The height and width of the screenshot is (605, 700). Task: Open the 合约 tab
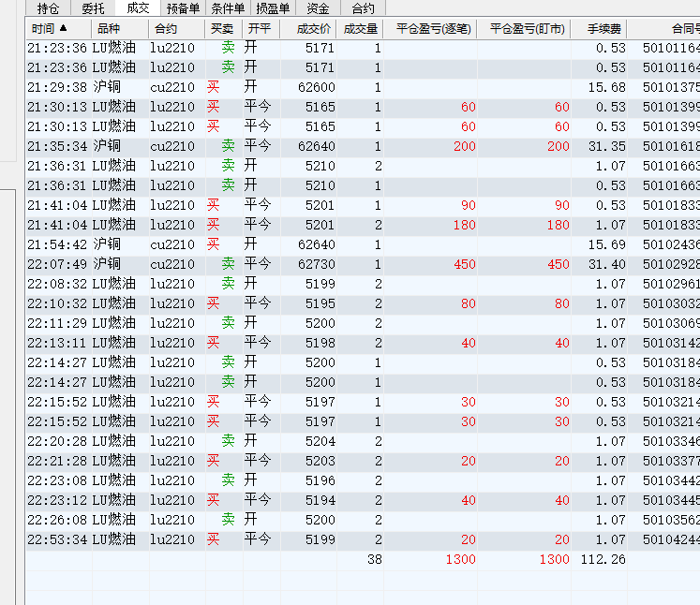363,8
